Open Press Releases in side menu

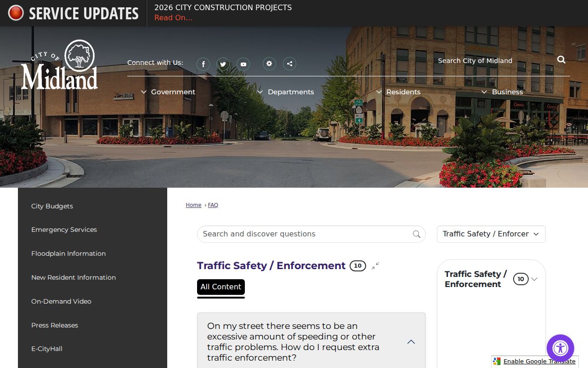55,325
